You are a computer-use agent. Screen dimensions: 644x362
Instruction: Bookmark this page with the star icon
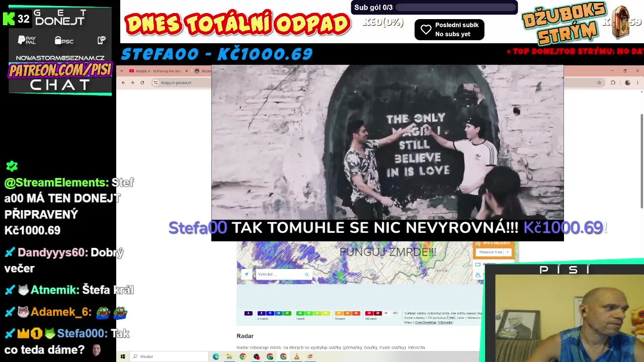pyautogui.click(x=599, y=82)
